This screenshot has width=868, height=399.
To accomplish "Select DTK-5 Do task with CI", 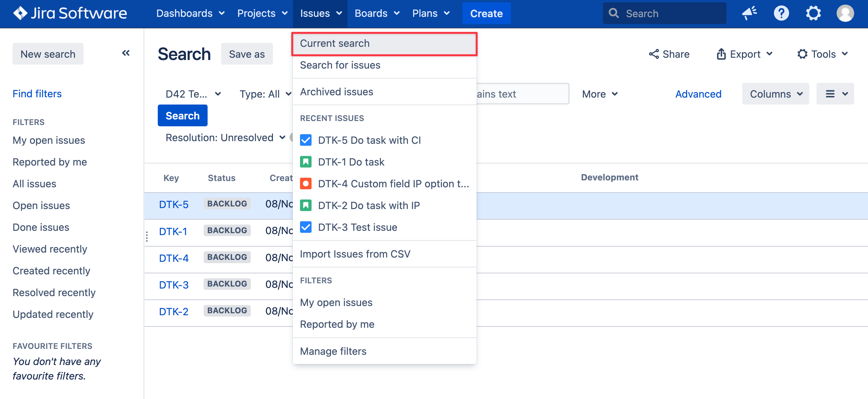I will [x=369, y=140].
